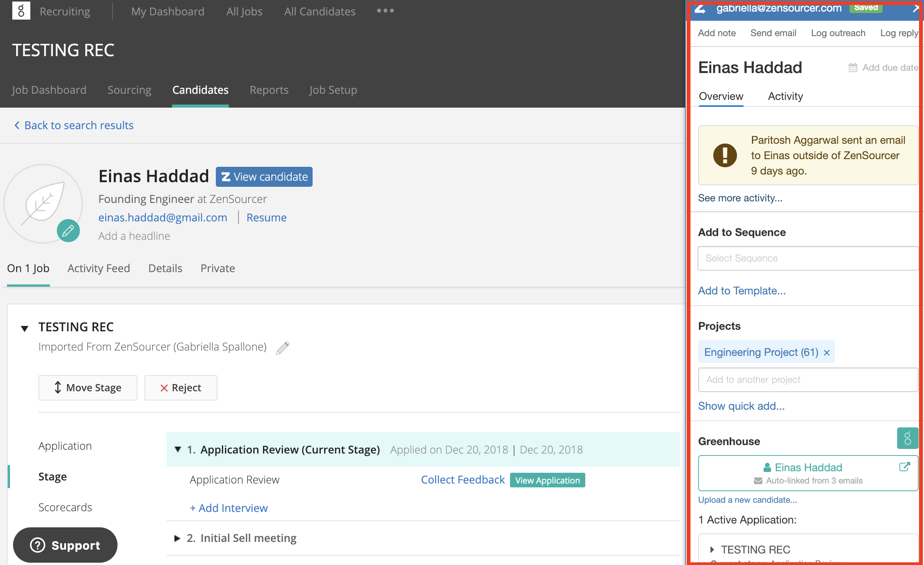Click the Reject button
The image size is (924, 565).
click(x=181, y=388)
